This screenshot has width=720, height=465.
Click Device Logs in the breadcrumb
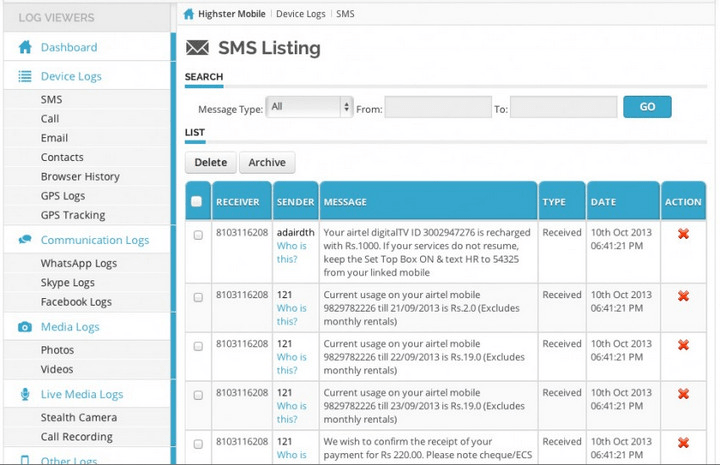301,14
